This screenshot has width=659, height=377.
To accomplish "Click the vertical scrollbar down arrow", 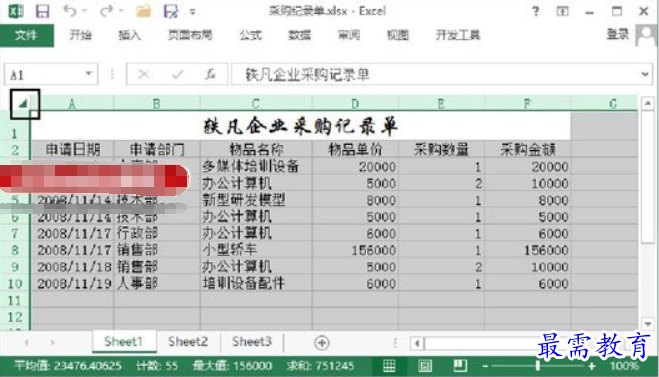I will click(648, 324).
